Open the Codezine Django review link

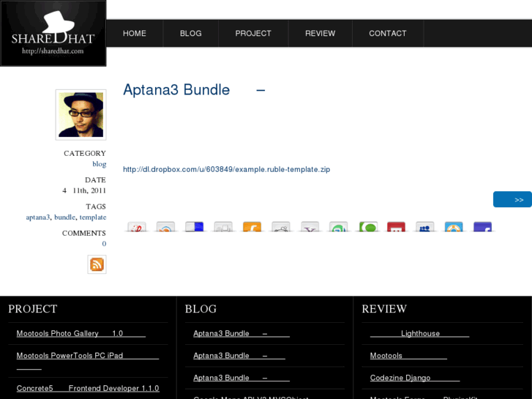point(415,378)
